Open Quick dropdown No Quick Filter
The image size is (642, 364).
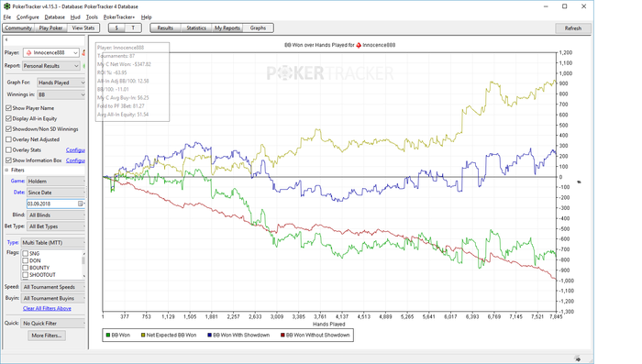(53, 324)
